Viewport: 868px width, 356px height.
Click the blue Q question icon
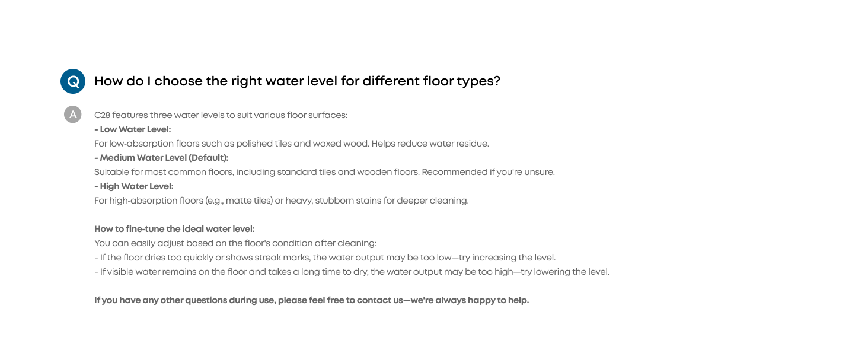73,81
